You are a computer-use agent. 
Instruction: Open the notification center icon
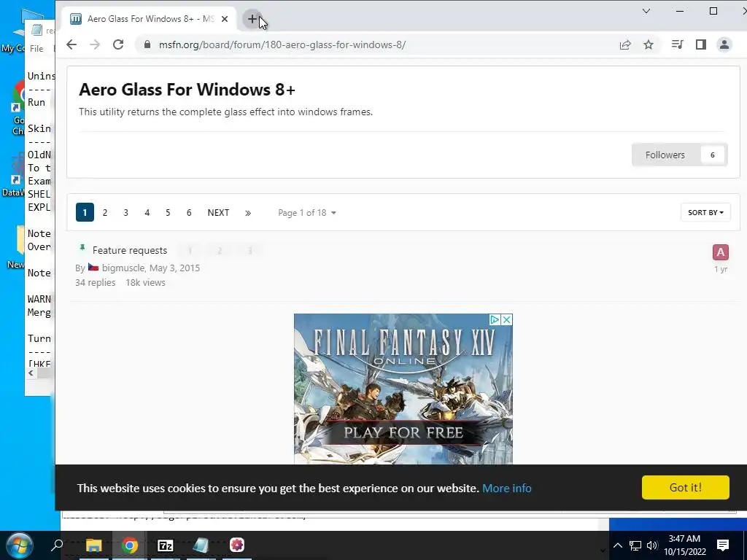pos(723,545)
